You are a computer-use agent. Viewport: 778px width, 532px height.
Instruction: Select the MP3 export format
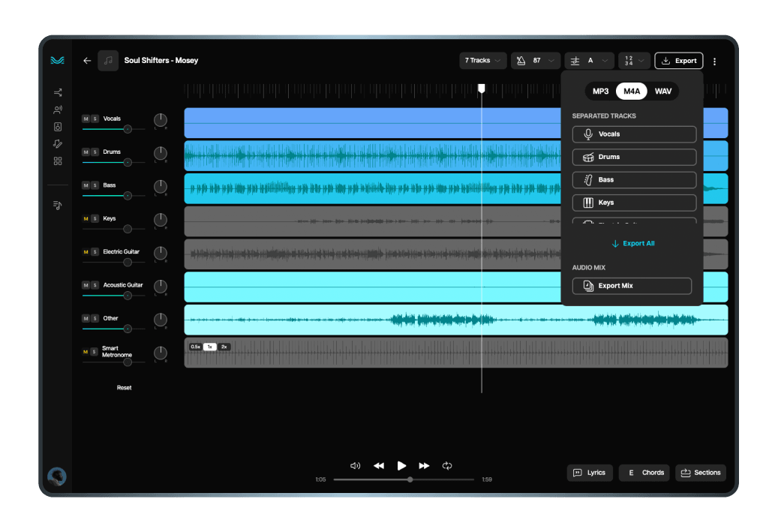pos(600,92)
